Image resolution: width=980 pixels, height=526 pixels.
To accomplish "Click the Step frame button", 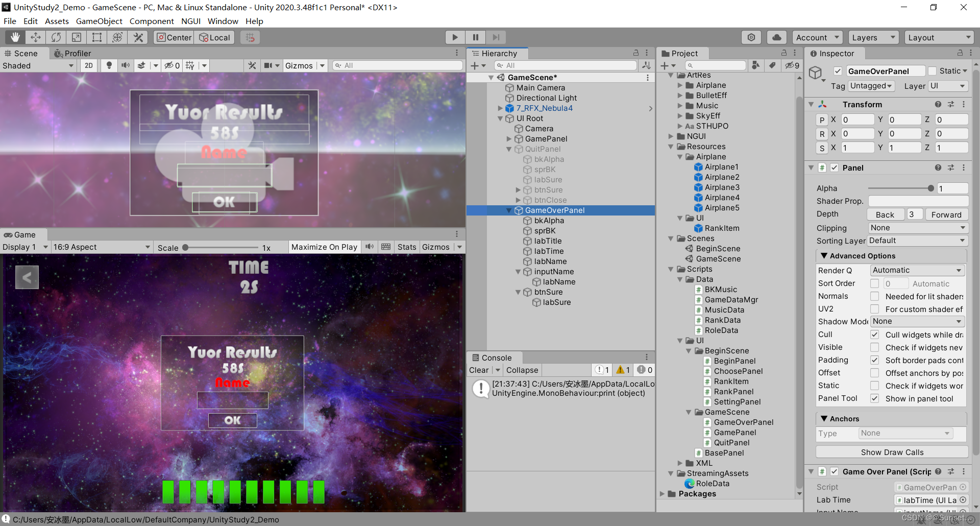I will [x=496, y=37].
